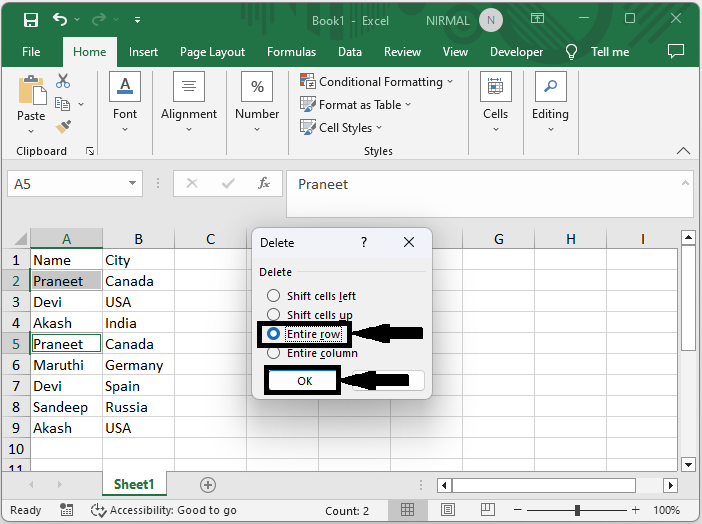702x524 pixels.
Task: Click the Enter checkmark formula bar icon
Action: 228,183
